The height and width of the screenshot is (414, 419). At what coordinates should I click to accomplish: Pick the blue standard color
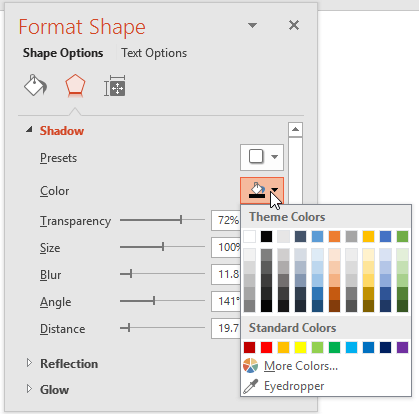[368, 347]
